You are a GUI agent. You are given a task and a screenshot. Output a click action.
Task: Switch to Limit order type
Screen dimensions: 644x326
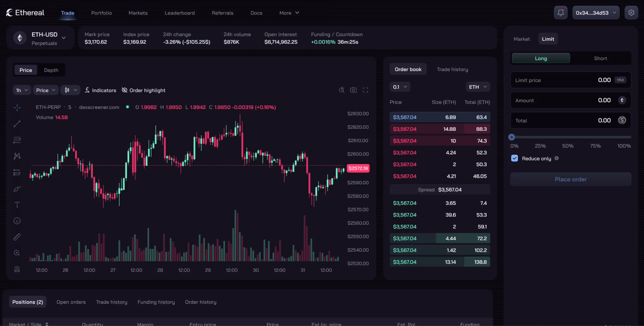pos(548,39)
